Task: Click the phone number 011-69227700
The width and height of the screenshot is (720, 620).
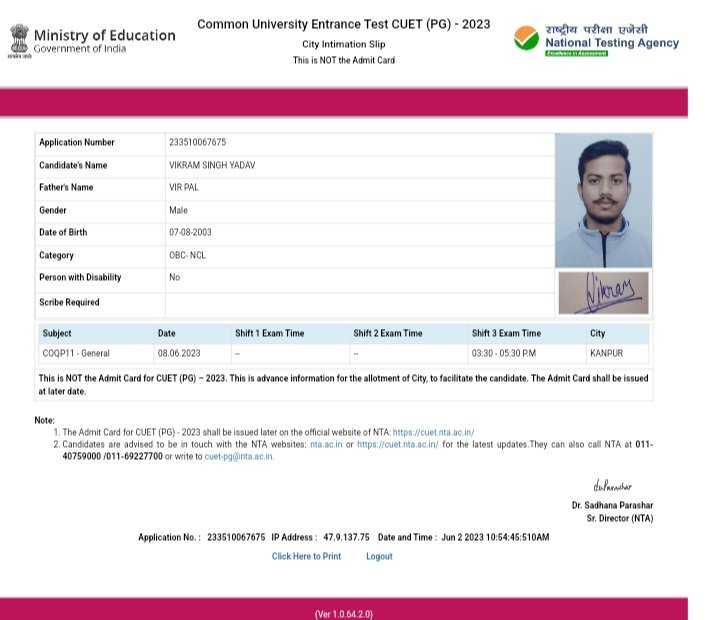Action: click(133, 456)
